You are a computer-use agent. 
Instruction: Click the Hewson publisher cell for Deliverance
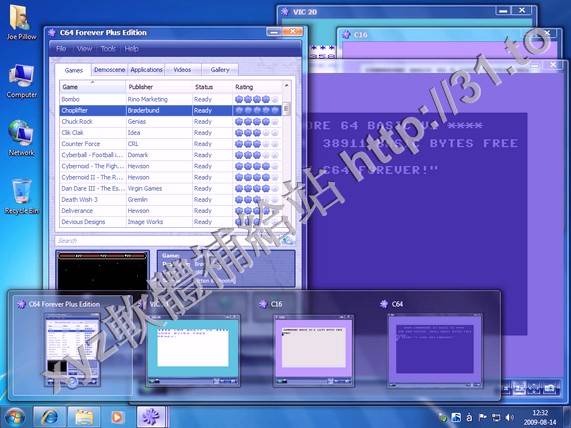pos(159,211)
